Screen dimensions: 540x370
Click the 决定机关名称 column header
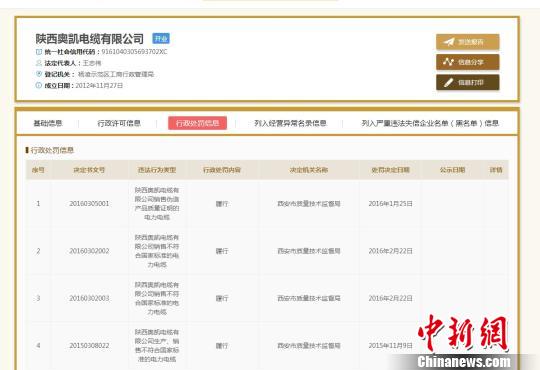309,170
